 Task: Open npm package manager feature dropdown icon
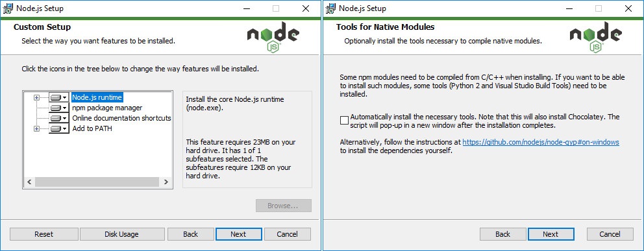coord(58,108)
